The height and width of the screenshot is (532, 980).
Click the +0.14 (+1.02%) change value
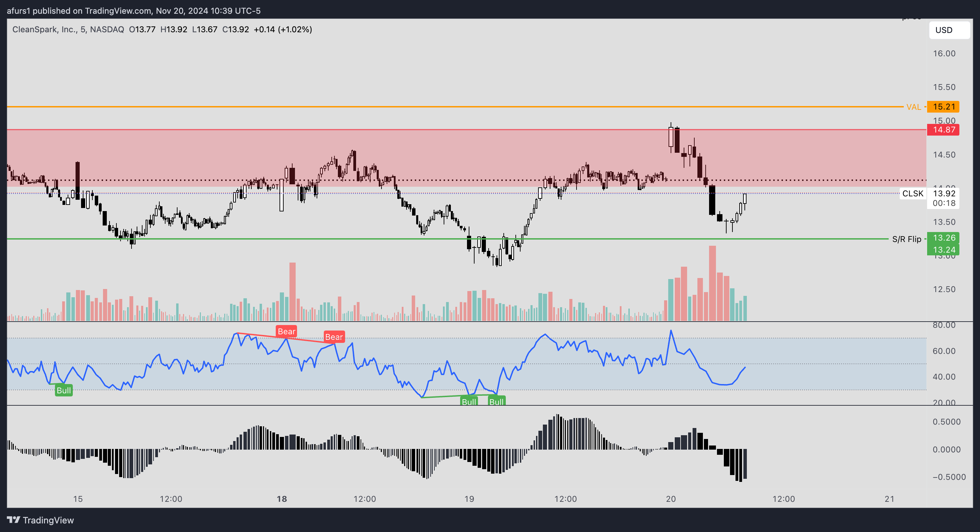click(283, 29)
